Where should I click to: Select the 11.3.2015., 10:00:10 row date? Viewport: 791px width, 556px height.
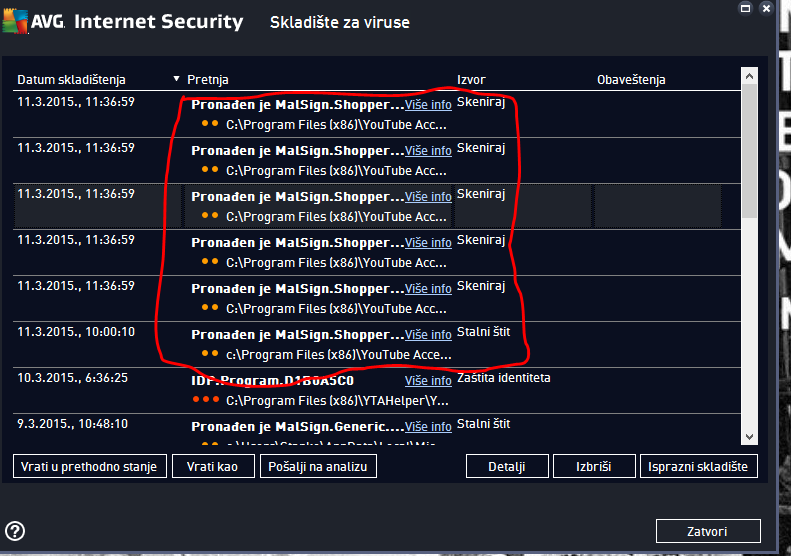coord(76,332)
